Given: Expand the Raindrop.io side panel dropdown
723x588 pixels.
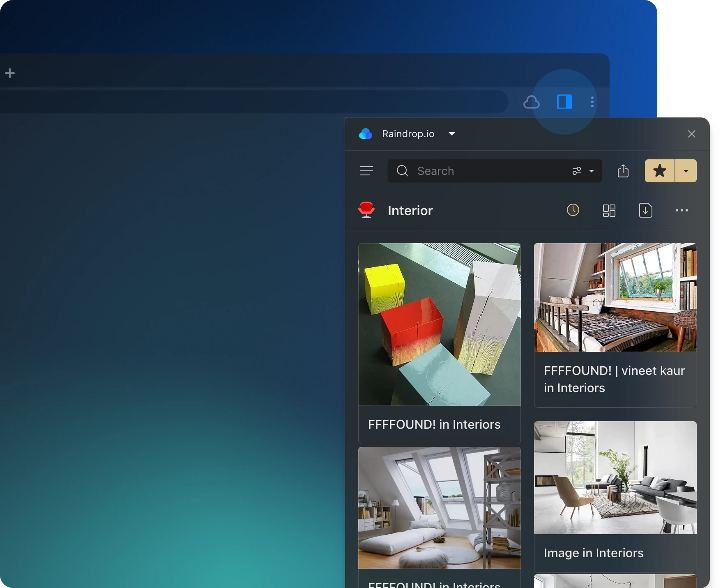Looking at the screenshot, I should [452, 134].
